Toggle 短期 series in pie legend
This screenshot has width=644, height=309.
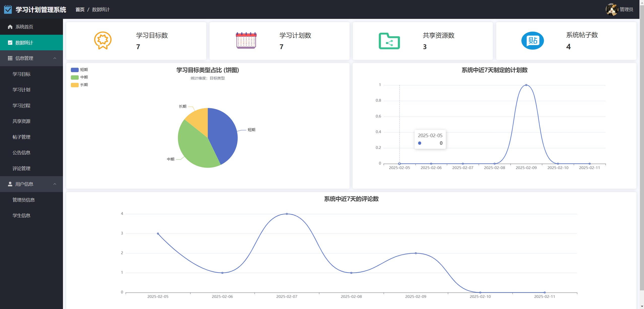coord(75,70)
